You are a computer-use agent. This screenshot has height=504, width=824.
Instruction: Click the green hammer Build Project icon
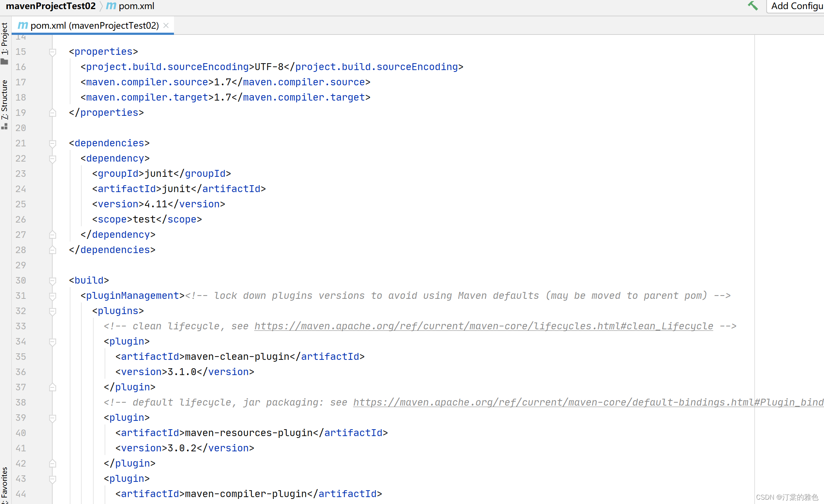tap(752, 6)
